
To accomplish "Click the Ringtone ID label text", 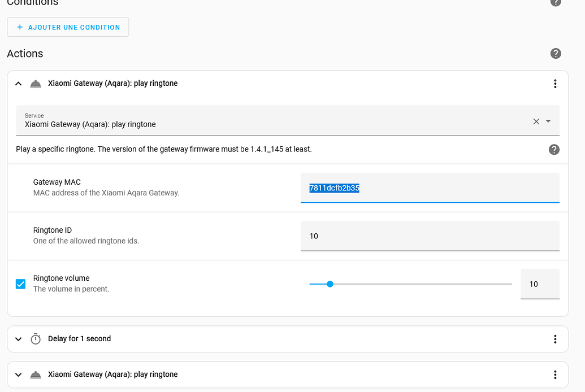I will pyautogui.click(x=52, y=230).
